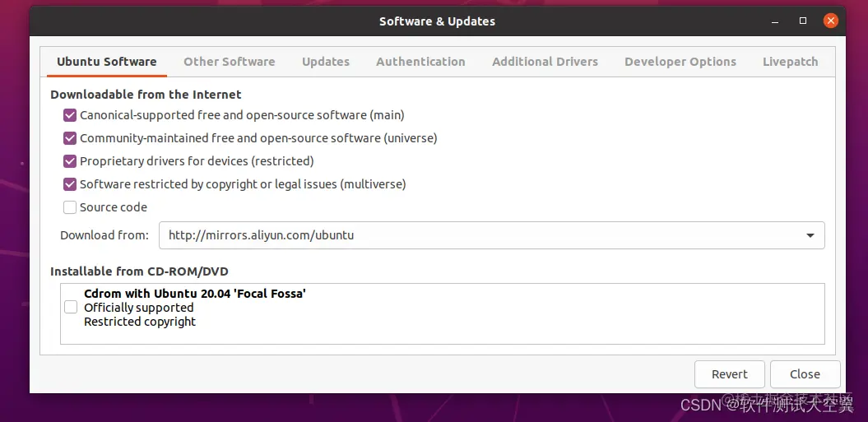Uncheck Canonical-supported software (main) checkbox
The height and width of the screenshot is (422, 868).
pyautogui.click(x=70, y=115)
